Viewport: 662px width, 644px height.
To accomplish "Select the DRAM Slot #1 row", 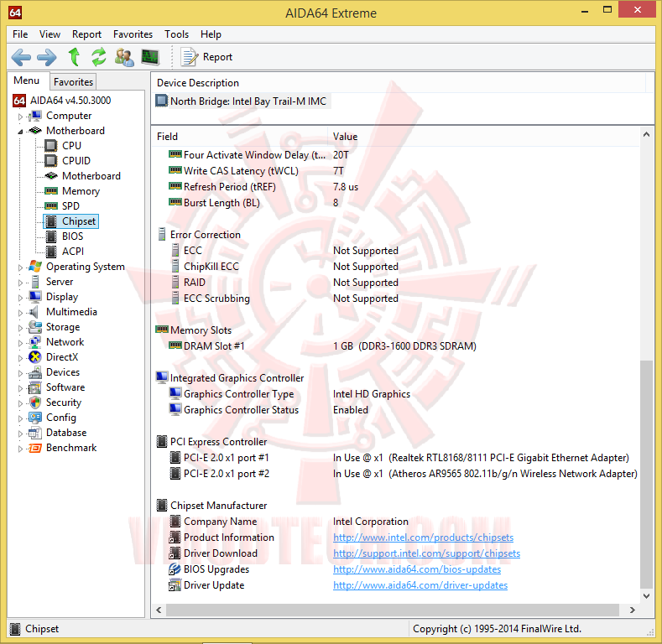I will [x=322, y=346].
